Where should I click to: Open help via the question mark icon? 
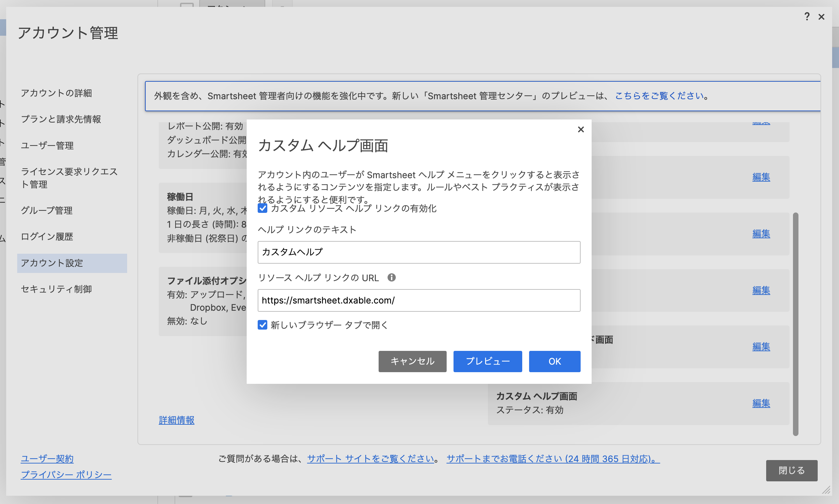pos(807,16)
